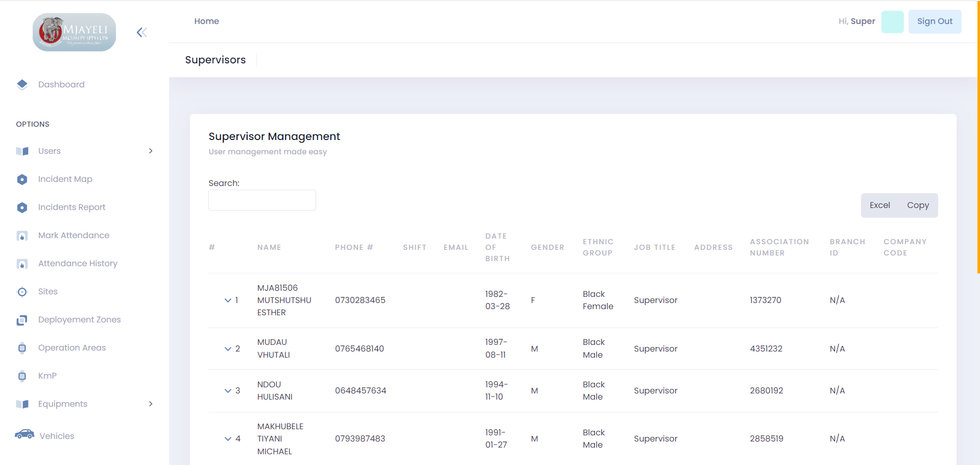The width and height of the screenshot is (980, 465).
Task: Expand the Users submenu arrow
Action: (151, 151)
